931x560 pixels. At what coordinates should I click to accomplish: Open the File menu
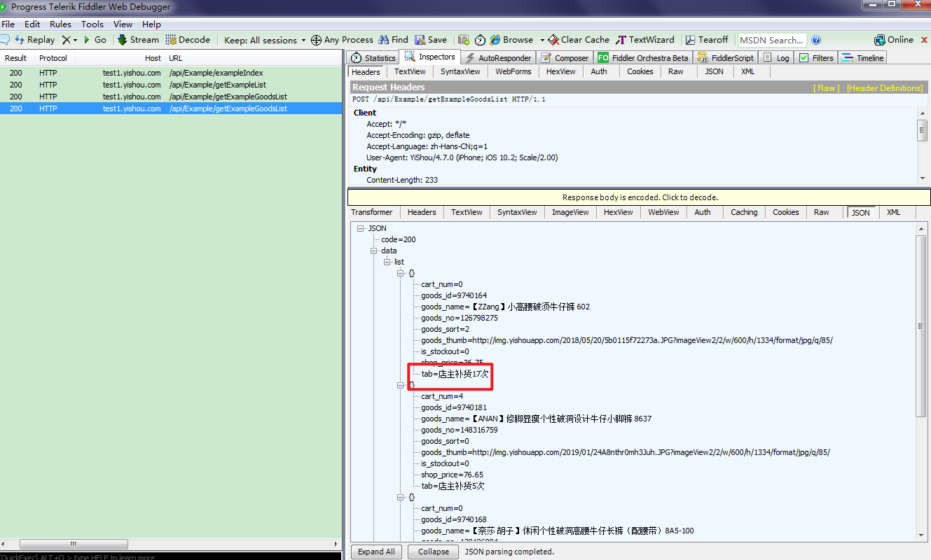pyautogui.click(x=8, y=24)
